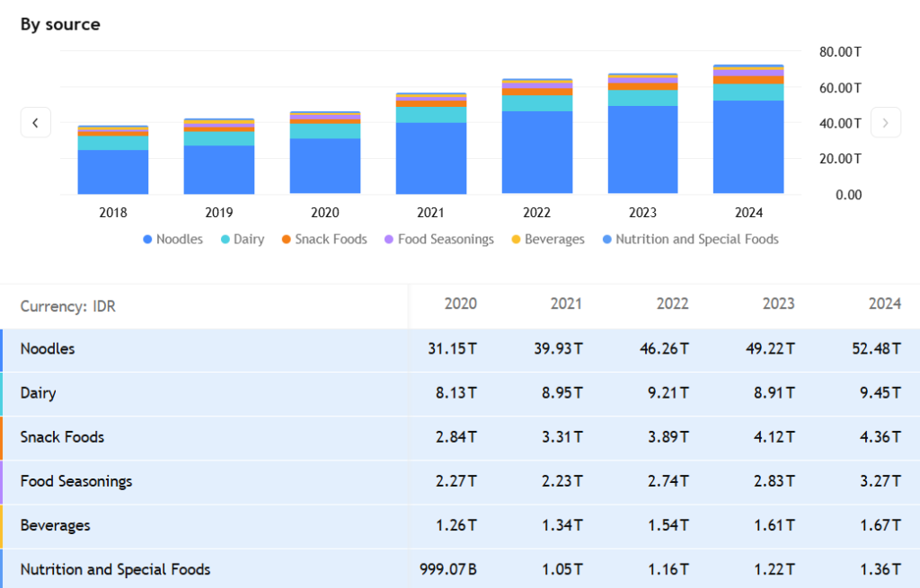920x588 pixels.
Task: Click the 2024 column header
Action: tap(884, 304)
